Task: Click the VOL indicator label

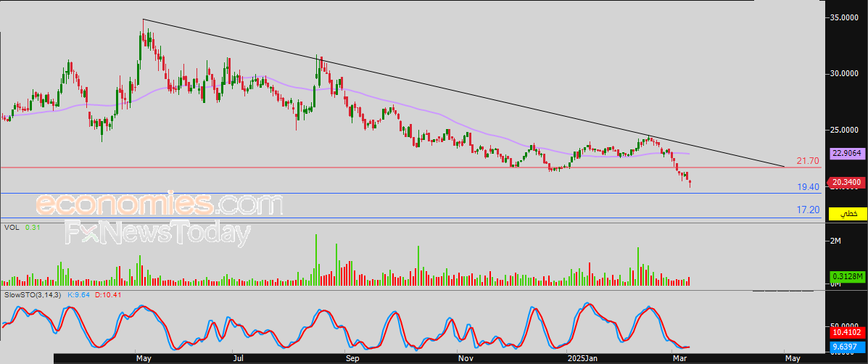Action: coord(12,228)
